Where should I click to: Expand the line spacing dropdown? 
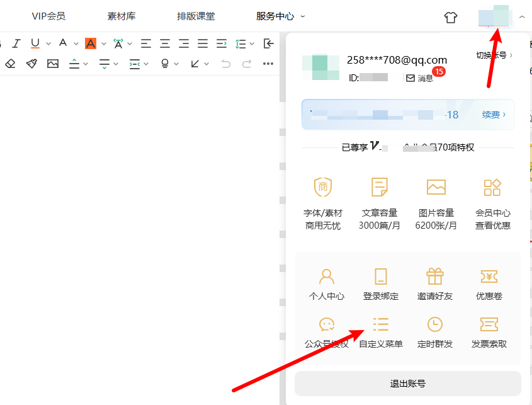[252, 44]
